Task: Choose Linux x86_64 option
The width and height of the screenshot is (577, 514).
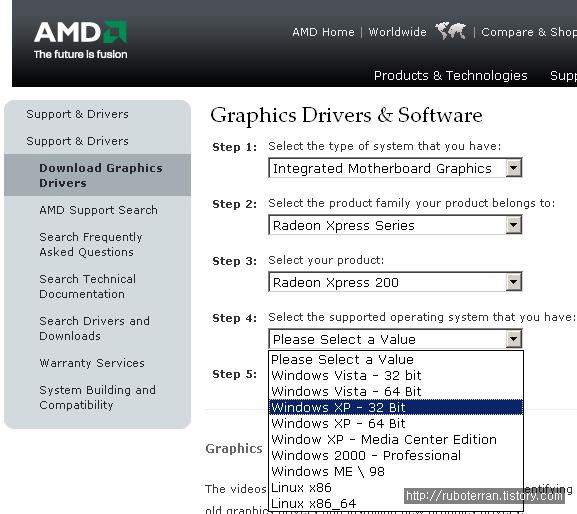Action: coord(396,503)
